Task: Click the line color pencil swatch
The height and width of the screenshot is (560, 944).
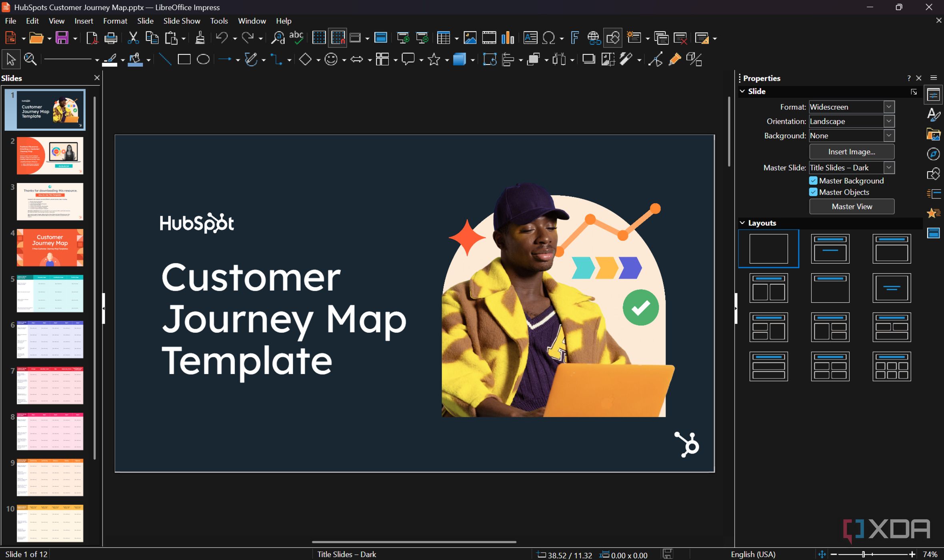Action: [x=110, y=60]
